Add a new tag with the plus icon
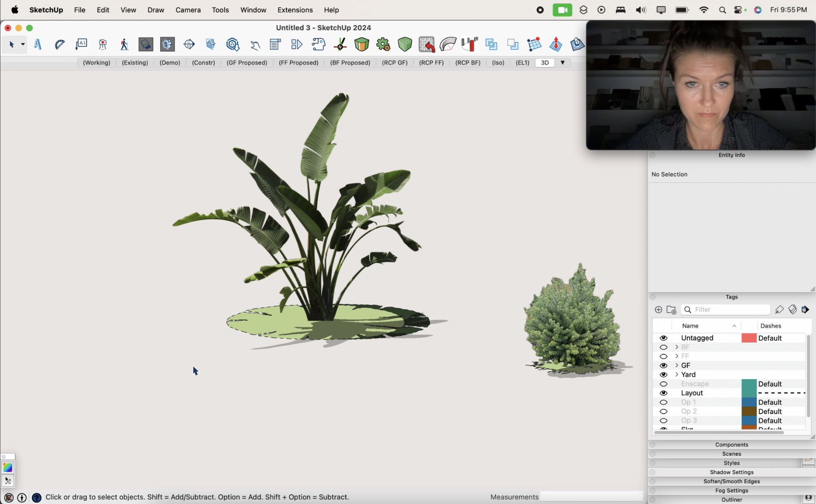The image size is (816, 504). (658, 310)
